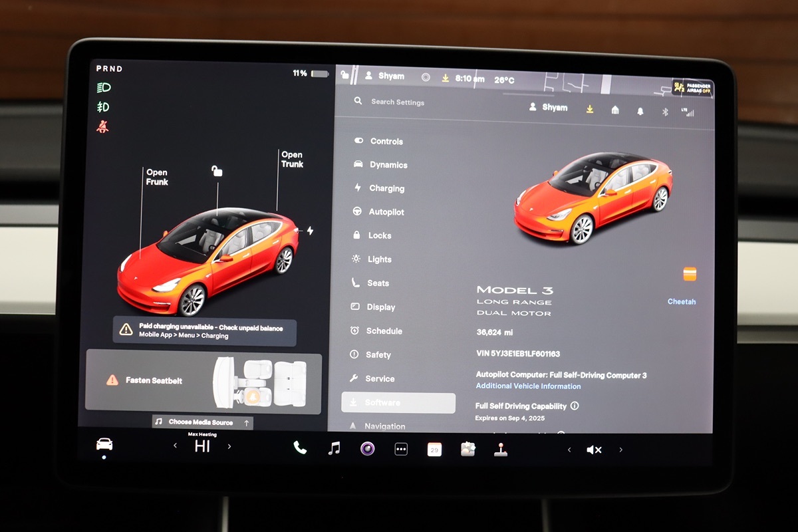Open notifications bell icon
This screenshot has height=532, width=798.
[640, 111]
